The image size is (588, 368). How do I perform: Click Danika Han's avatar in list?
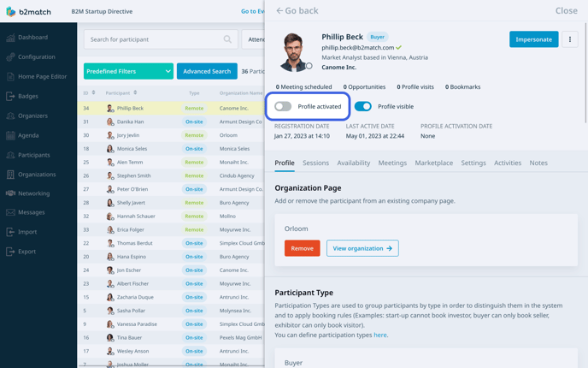(110, 122)
